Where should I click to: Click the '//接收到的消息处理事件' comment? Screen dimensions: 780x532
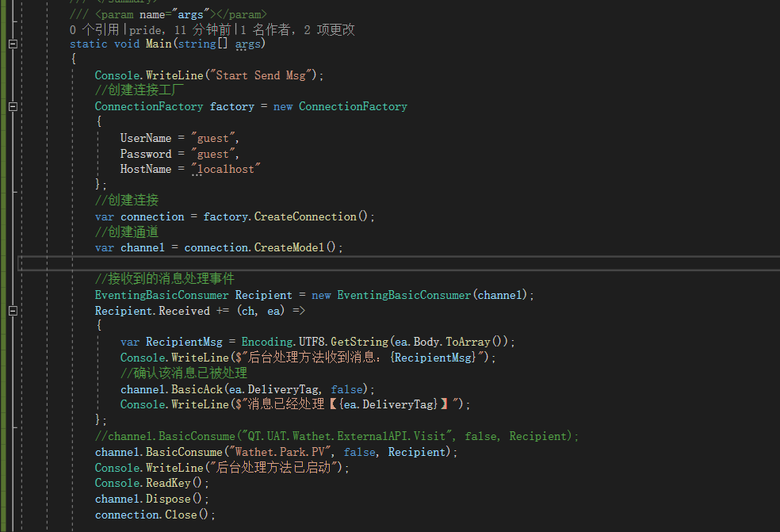pos(165,279)
